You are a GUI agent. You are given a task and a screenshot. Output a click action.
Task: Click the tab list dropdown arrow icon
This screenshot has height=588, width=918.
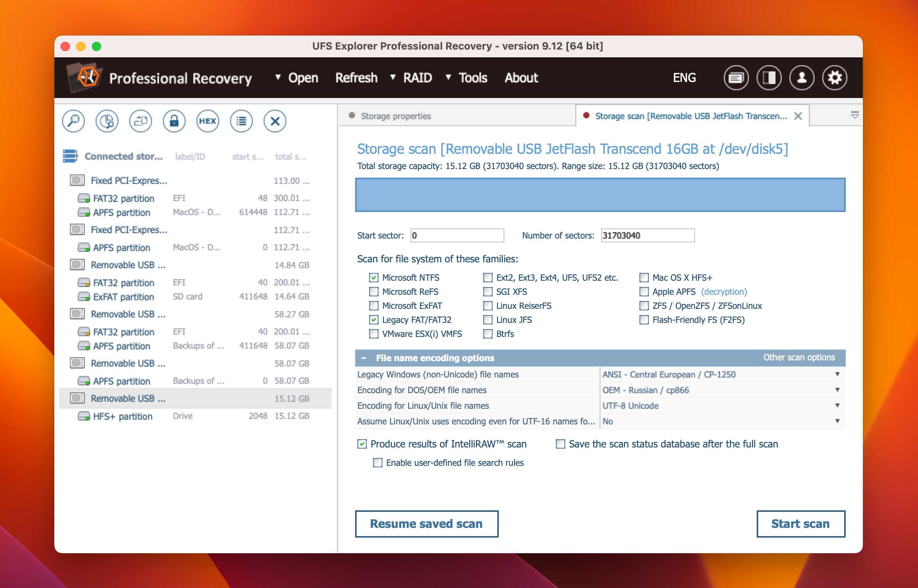point(855,115)
